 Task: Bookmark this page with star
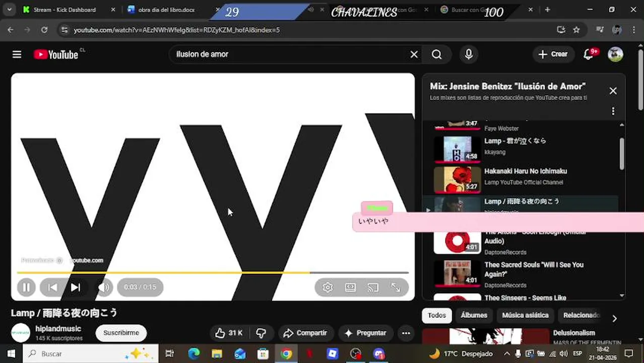click(x=576, y=30)
